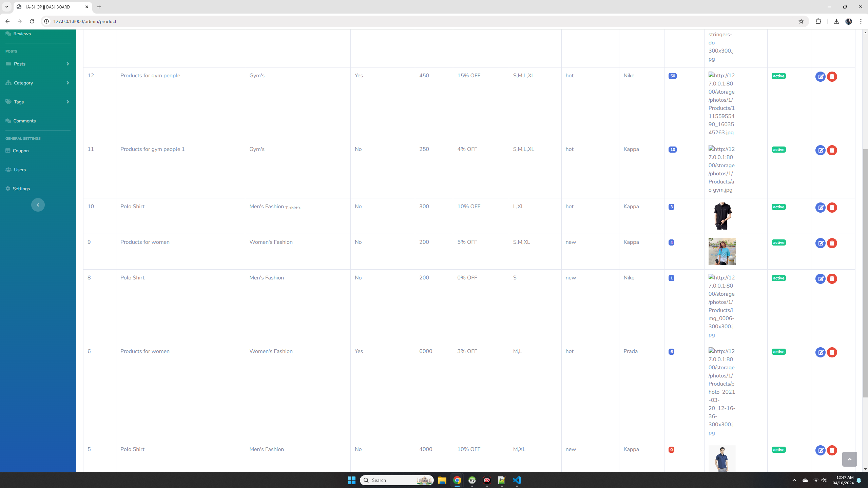Expand the Category sidebar menu item
This screenshot has height=488, width=868.
point(67,83)
